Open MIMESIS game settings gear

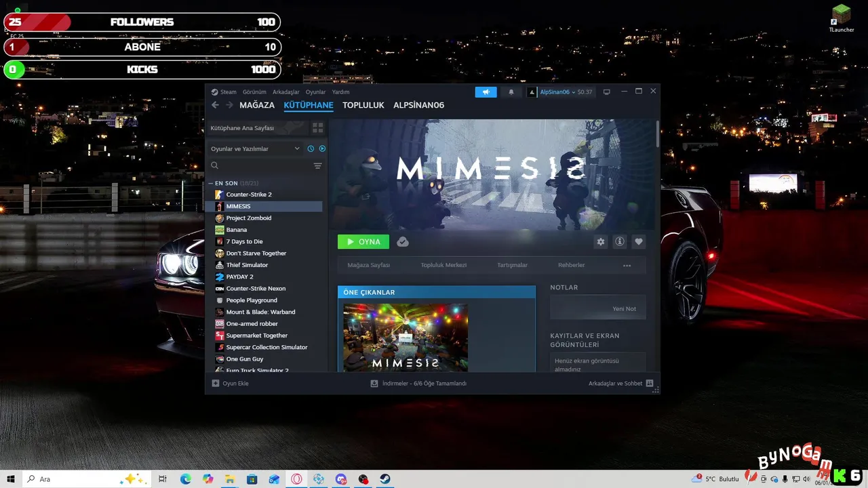pyautogui.click(x=600, y=241)
